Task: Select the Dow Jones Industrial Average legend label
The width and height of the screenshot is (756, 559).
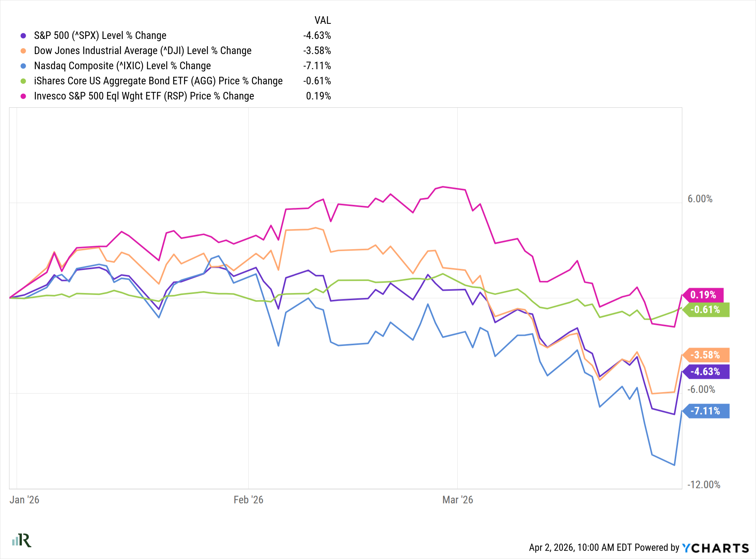Action: (x=143, y=51)
